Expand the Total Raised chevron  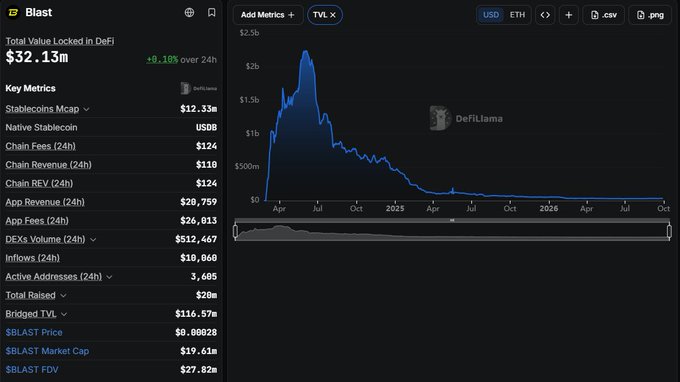pyautogui.click(x=63, y=296)
